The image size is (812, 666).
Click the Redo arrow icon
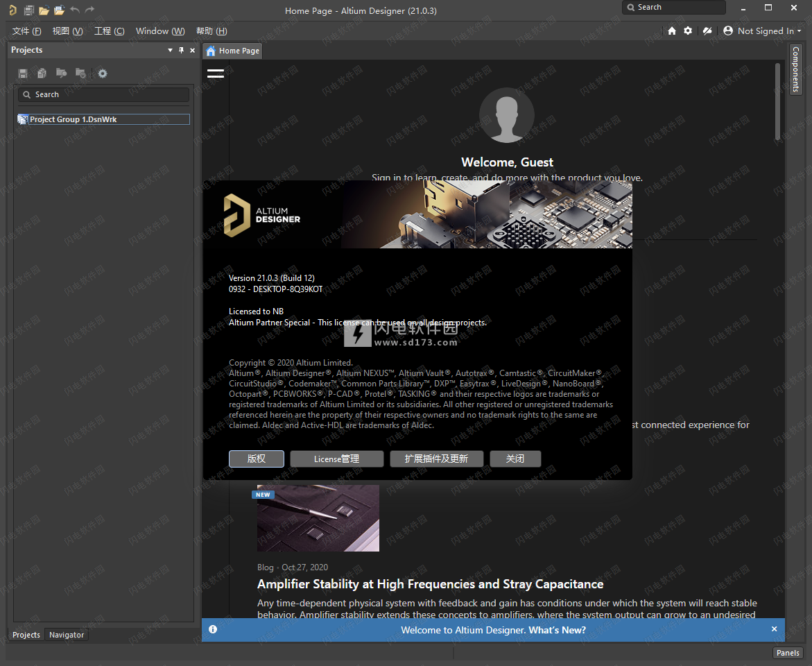tap(89, 9)
